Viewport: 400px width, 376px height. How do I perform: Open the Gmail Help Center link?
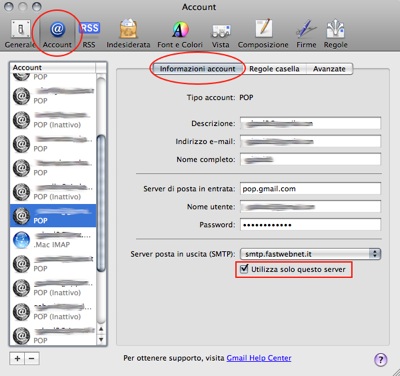tap(259, 358)
